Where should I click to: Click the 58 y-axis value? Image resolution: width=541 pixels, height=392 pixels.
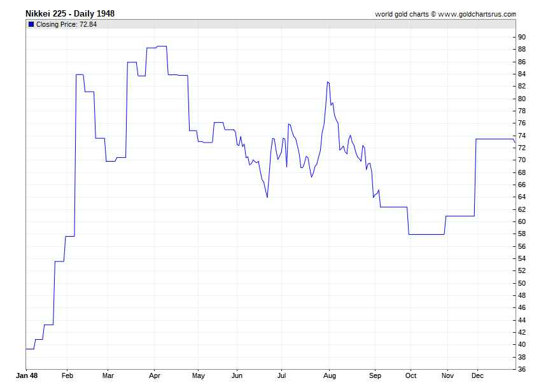[522, 234]
